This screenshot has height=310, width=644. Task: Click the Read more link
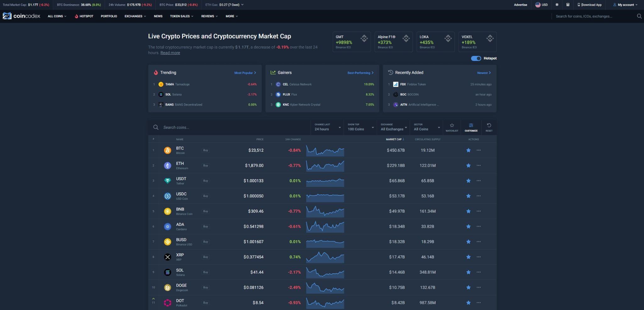tap(170, 52)
